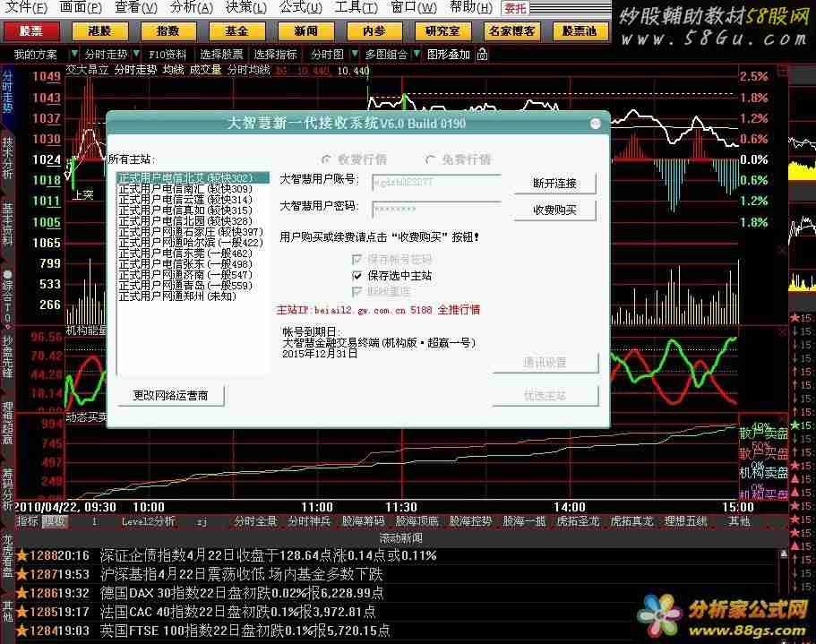The height and width of the screenshot is (644, 816).
Task: Open the 帮助(H) menu
Action: 471,7
